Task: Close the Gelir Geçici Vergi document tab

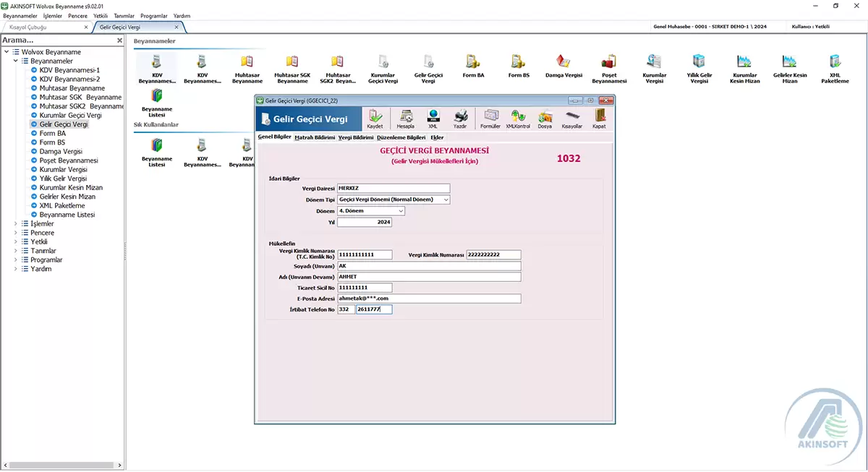Action: pyautogui.click(x=176, y=27)
